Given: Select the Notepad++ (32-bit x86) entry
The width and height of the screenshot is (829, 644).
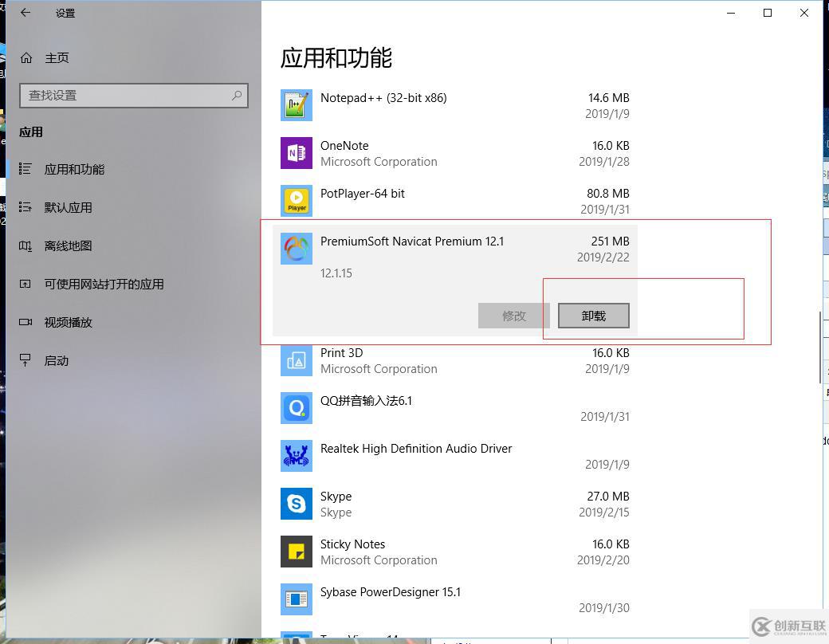Looking at the screenshot, I should [x=383, y=98].
